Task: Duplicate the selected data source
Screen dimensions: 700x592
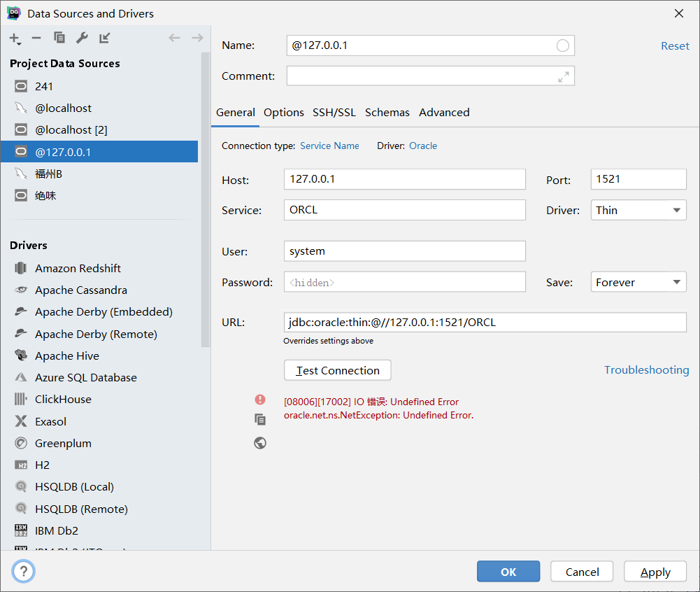Action: pos(59,38)
